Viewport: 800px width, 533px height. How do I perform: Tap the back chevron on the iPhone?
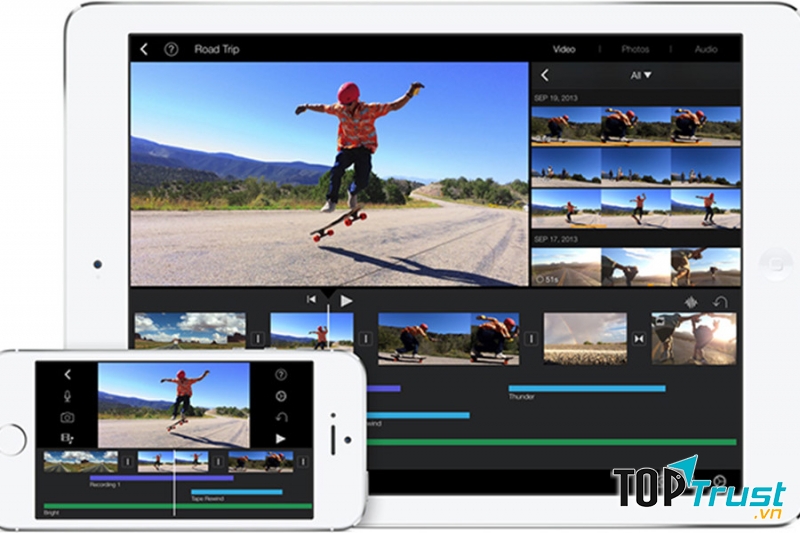coord(67,374)
